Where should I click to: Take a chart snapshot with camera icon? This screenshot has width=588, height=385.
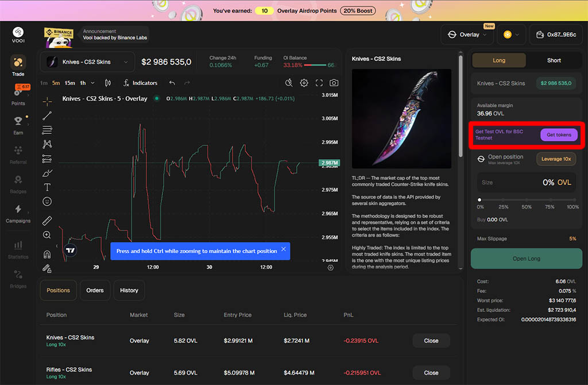coord(334,83)
